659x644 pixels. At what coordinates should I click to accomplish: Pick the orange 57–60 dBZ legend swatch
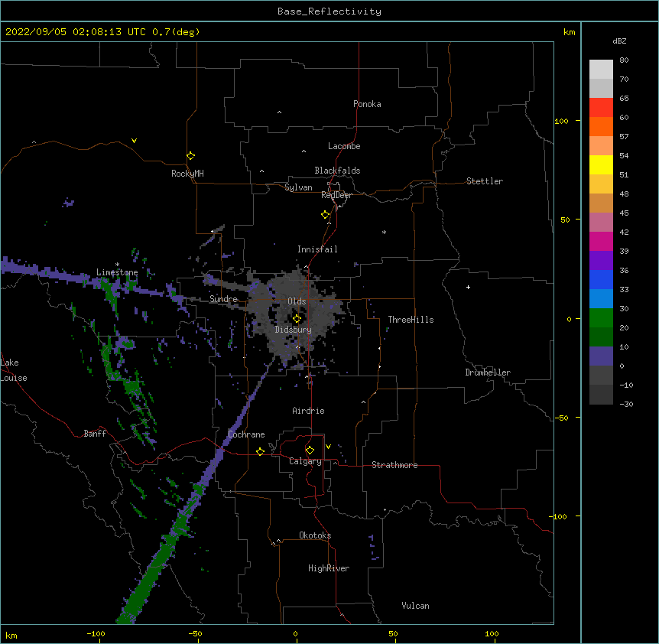point(601,126)
